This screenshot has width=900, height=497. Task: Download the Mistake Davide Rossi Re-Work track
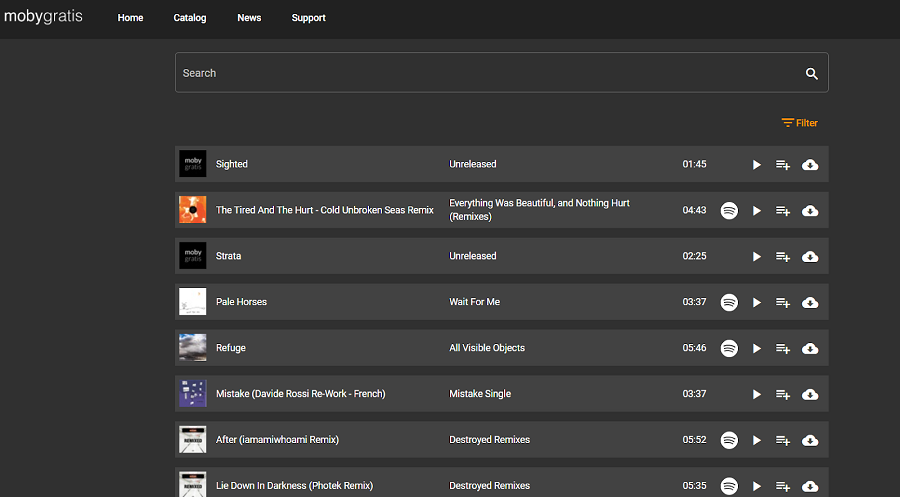(x=810, y=395)
